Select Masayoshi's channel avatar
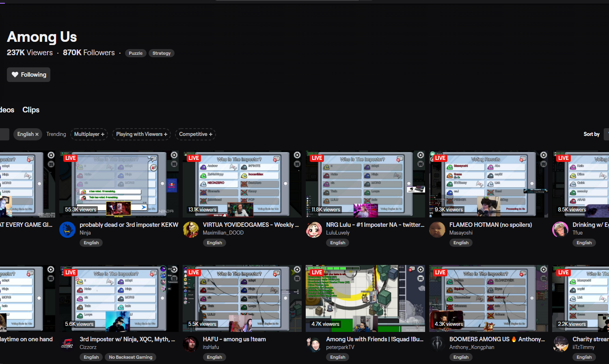 437,230
